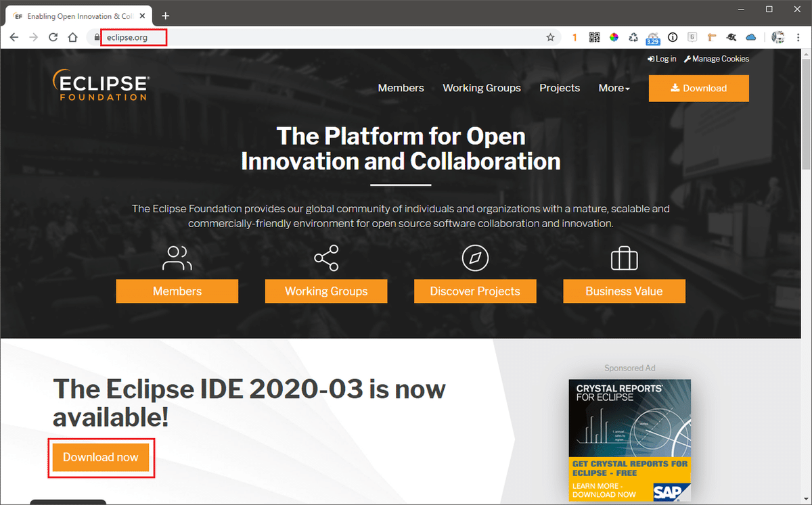Click Manage Cookies link
Image resolution: width=812 pixels, height=505 pixels.
point(716,59)
